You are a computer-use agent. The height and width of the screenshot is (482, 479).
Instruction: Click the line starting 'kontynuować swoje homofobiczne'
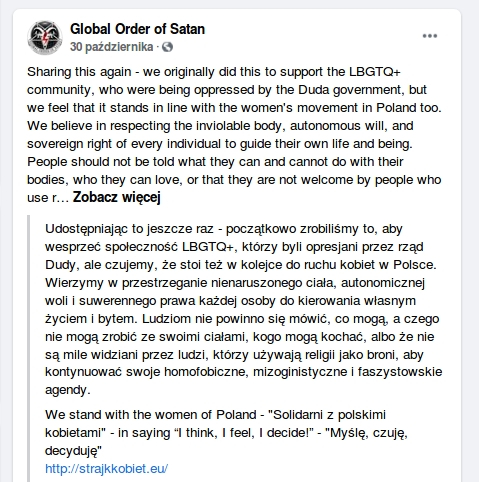pos(244,372)
